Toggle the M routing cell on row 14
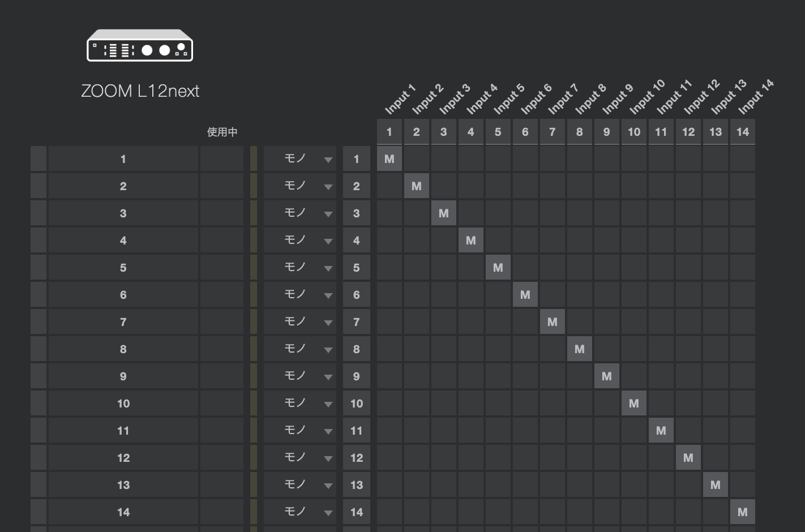The image size is (805, 532). tap(743, 512)
